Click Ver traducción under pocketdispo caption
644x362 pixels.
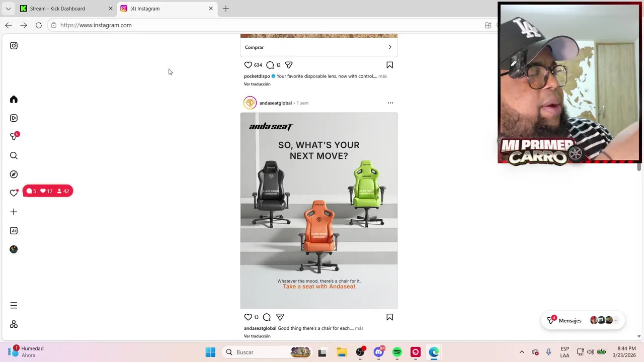(257, 84)
